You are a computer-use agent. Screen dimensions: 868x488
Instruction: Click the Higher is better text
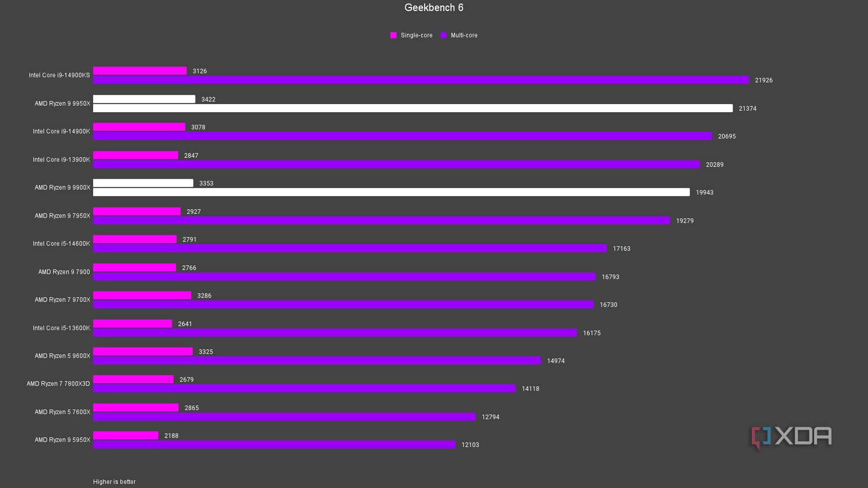point(114,481)
